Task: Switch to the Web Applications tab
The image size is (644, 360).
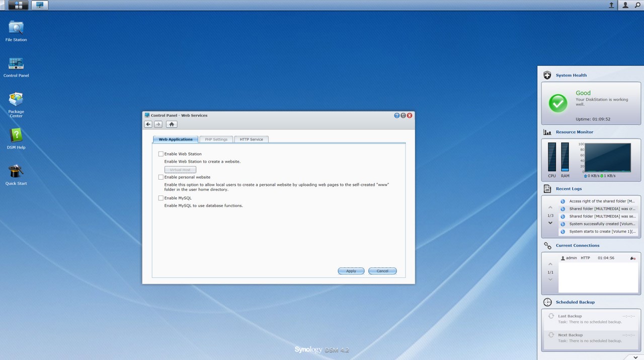Action: pyautogui.click(x=176, y=139)
